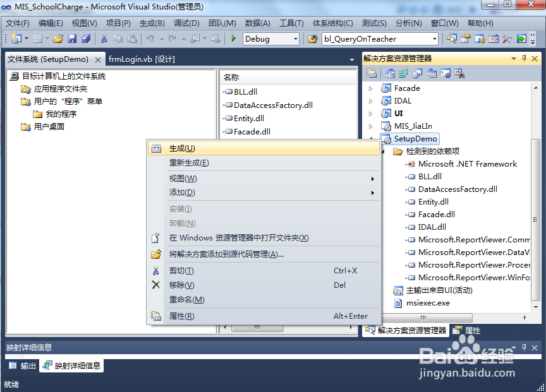Select the Start Debugging green arrow
Viewport: 546px width, 392px height.
234,39
